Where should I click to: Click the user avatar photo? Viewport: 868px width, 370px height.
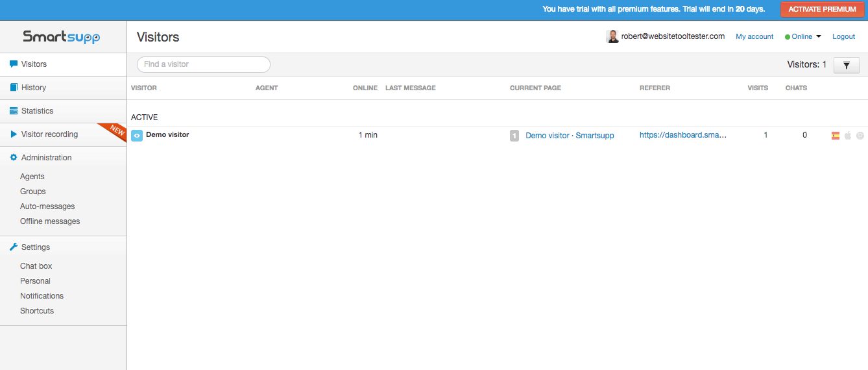click(x=612, y=36)
